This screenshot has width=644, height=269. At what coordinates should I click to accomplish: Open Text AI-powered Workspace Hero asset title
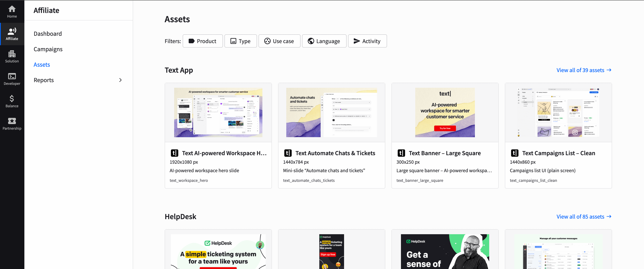(224, 153)
